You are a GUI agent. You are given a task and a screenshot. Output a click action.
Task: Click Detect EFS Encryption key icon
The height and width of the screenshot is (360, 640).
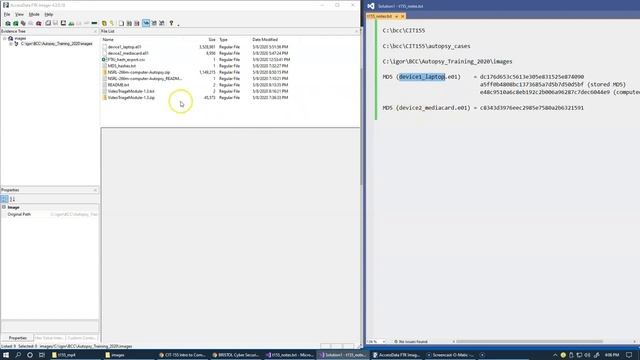click(x=112, y=23)
